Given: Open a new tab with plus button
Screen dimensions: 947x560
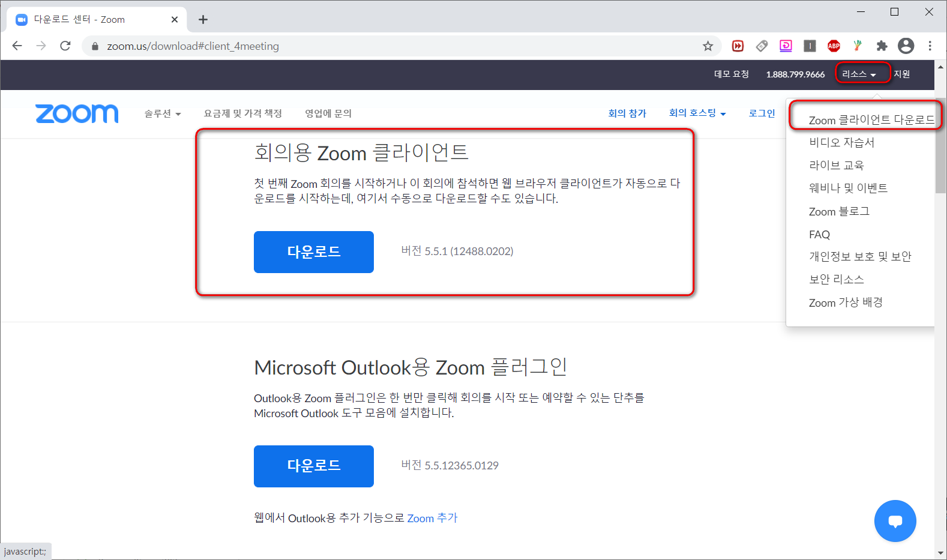Looking at the screenshot, I should pos(203,19).
